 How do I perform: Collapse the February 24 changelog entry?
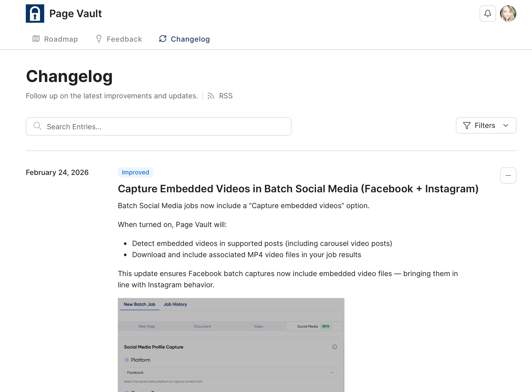pyautogui.click(x=508, y=176)
